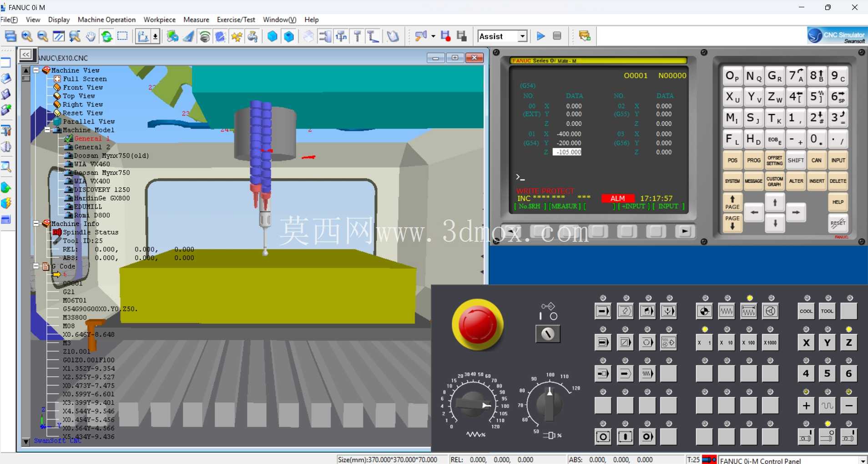Select the X 1 increment button

point(704,343)
